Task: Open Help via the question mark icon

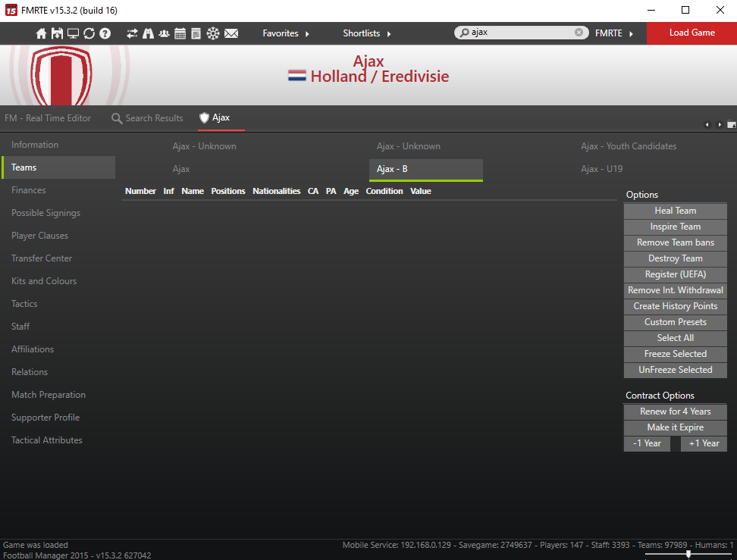Action: (x=105, y=33)
